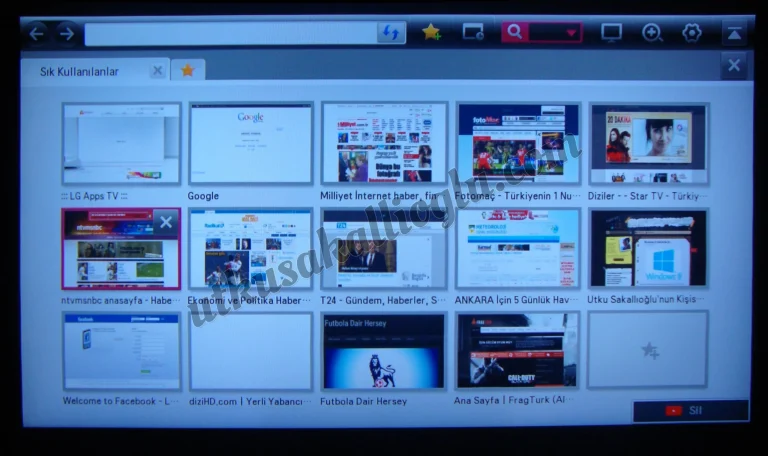Open the Welcome to Facebook thumbnail
The image size is (768, 456).
[122, 351]
